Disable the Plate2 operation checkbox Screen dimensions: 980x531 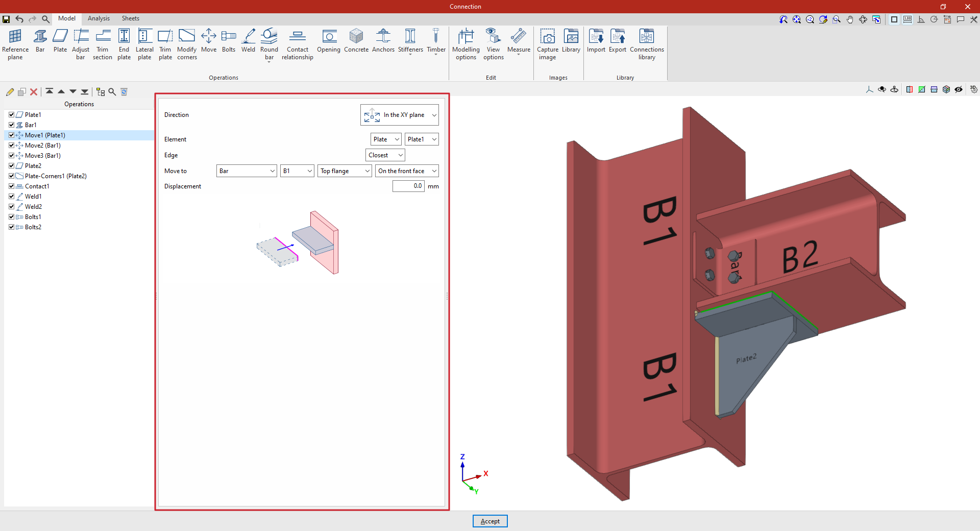(x=11, y=166)
